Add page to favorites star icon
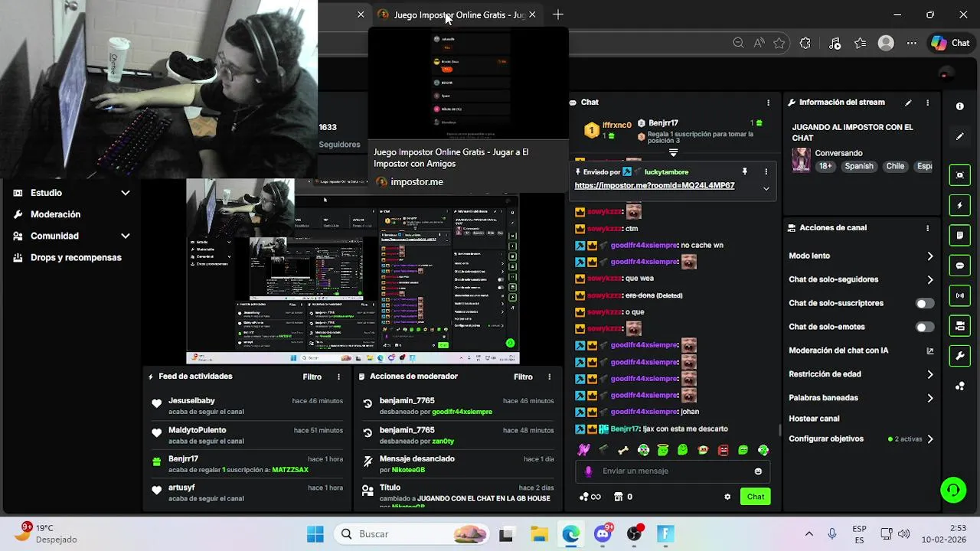This screenshot has width=980, height=551. coord(779,44)
